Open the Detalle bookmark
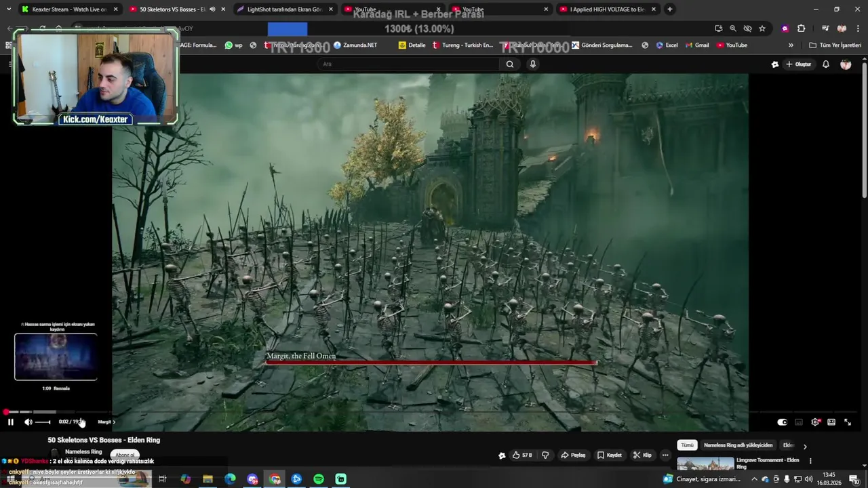The width and height of the screenshot is (868, 488). tap(412, 45)
